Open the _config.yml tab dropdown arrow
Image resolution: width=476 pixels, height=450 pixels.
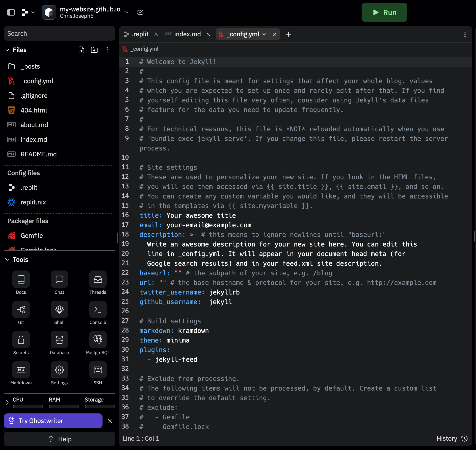(264, 34)
